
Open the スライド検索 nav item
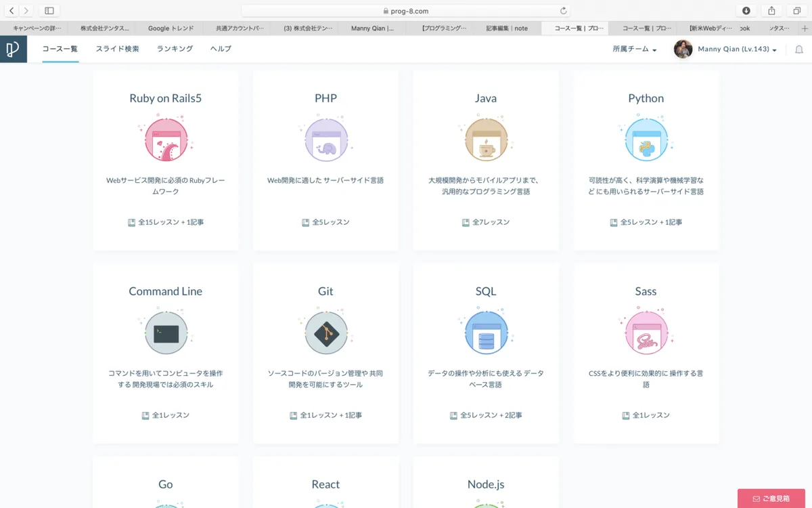tap(118, 49)
